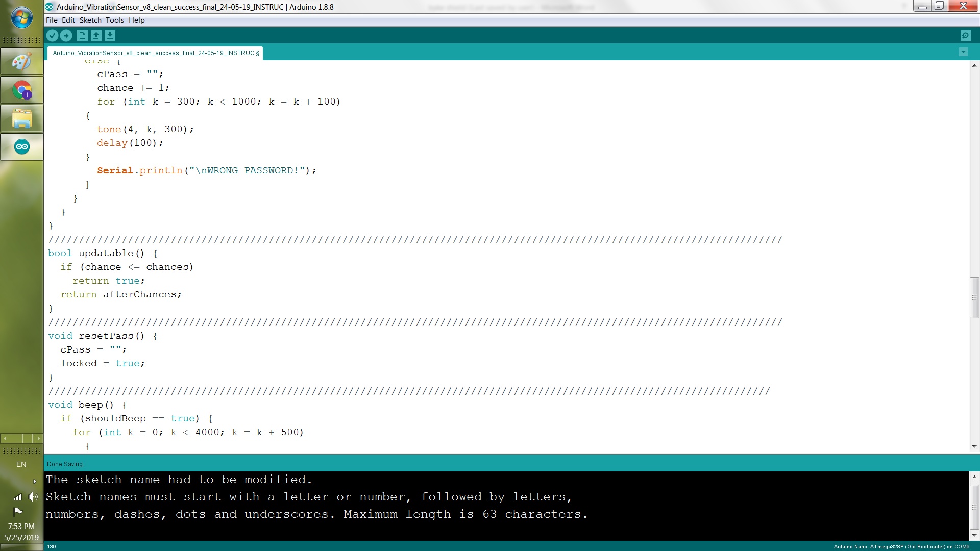The width and height of the screenshot is (980, 551).
Task: Click the speaker volume tray icon
Action: pos(33,497)
